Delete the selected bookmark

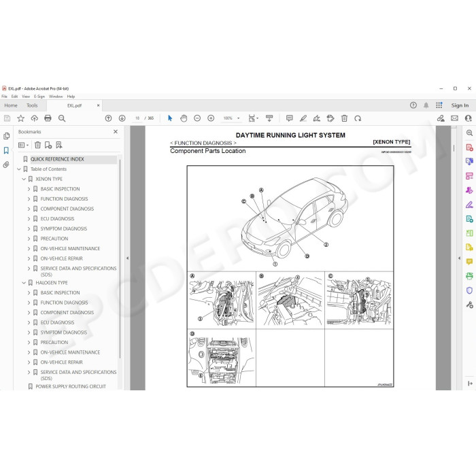37,145
